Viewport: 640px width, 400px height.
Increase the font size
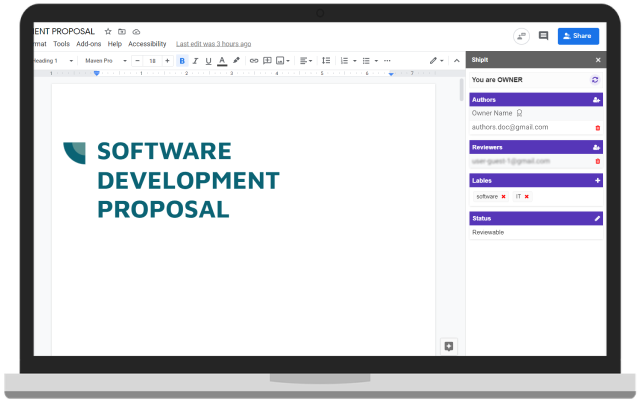point(167,61)
